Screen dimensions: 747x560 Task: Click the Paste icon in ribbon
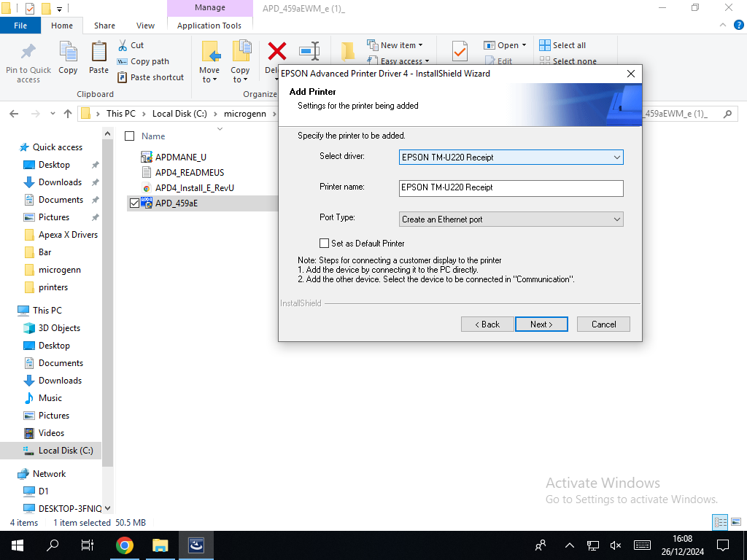pos(98,53)
